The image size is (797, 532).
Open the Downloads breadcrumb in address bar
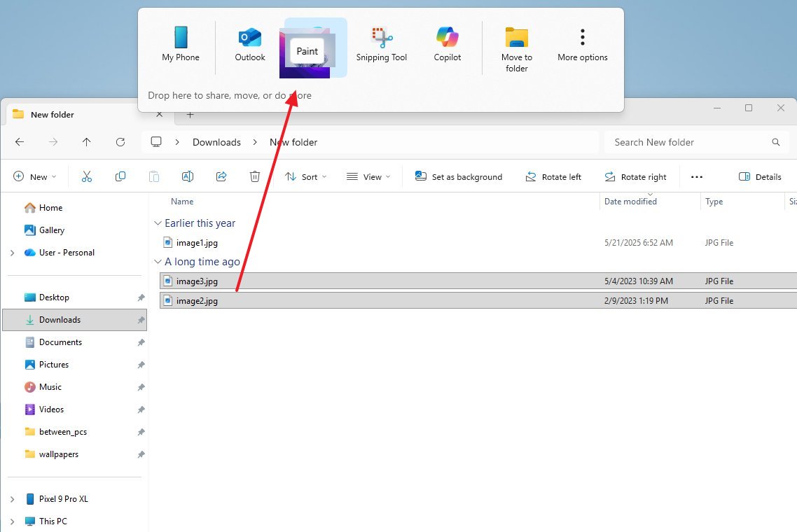point(216,142)
